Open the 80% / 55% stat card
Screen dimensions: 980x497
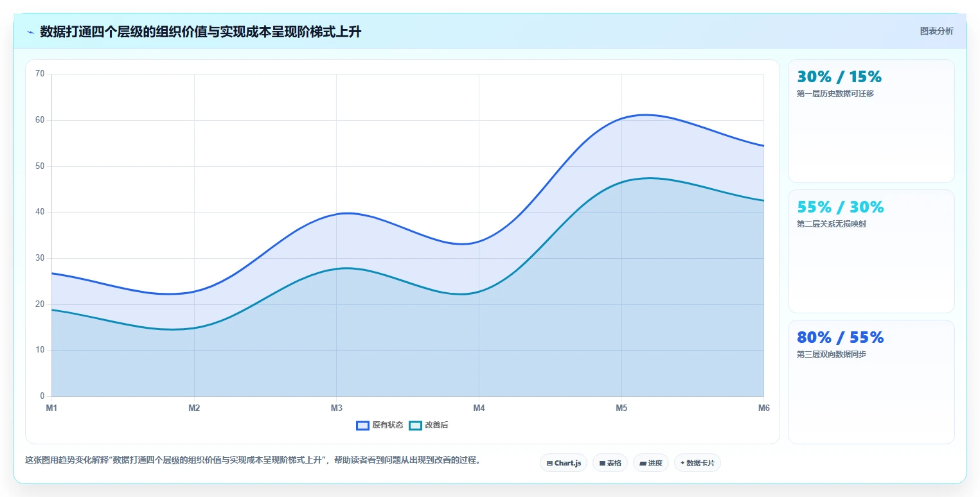[x=871, y=381]
